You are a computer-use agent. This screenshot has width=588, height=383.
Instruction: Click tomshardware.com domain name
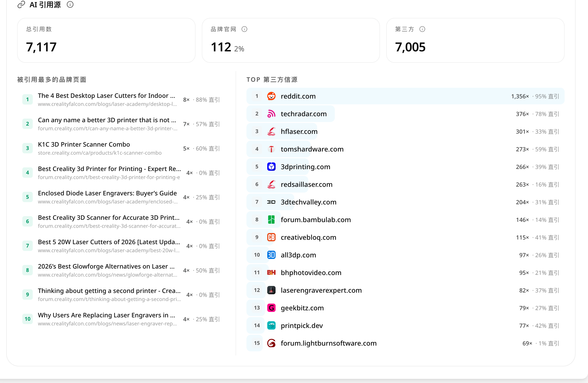point(312,149)
